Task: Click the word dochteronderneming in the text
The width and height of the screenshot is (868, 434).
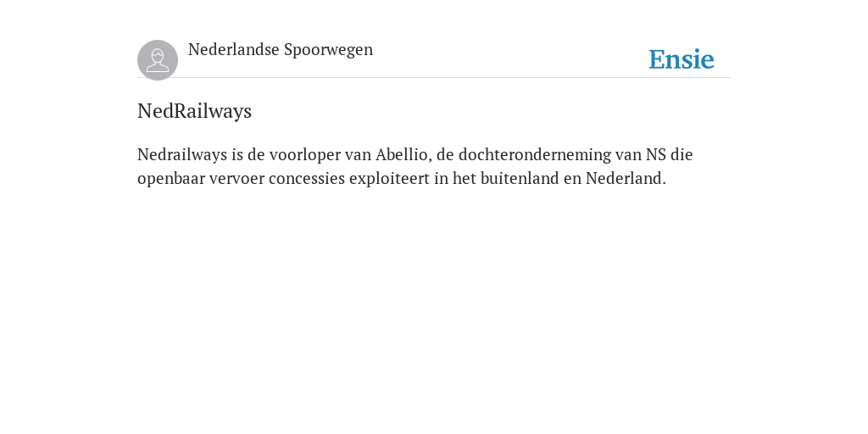Action: [535, 155]
